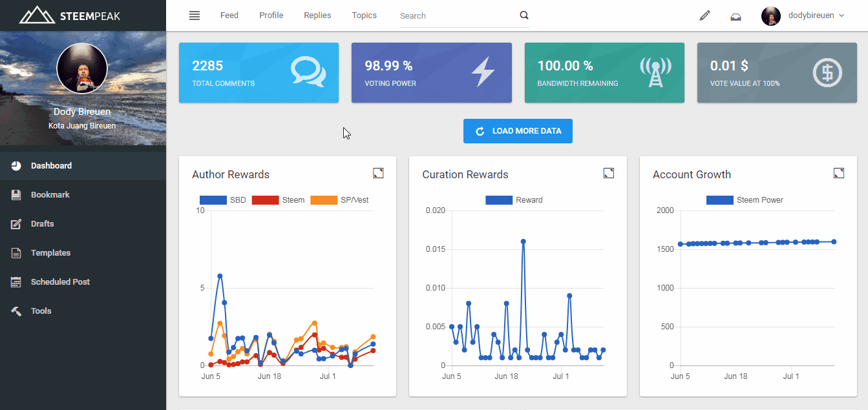868x410 pixels.
Task: Toggle SP/Vest series in legend
Action: click(339, 200)
